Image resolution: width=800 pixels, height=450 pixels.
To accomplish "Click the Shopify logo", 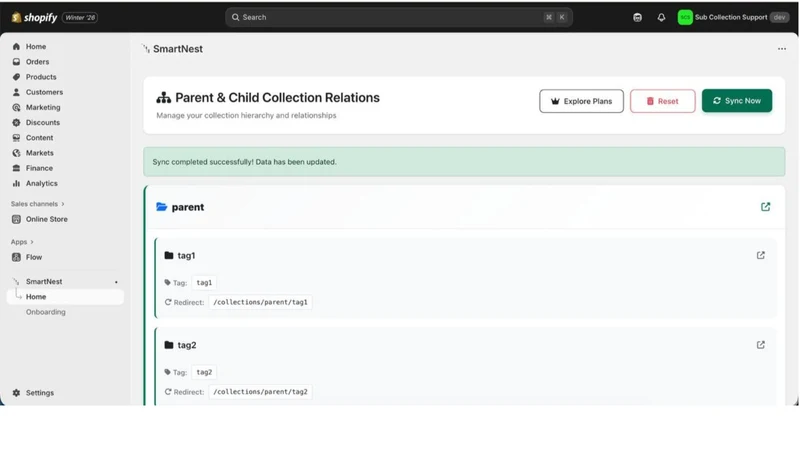I will [x=34, y=17].
